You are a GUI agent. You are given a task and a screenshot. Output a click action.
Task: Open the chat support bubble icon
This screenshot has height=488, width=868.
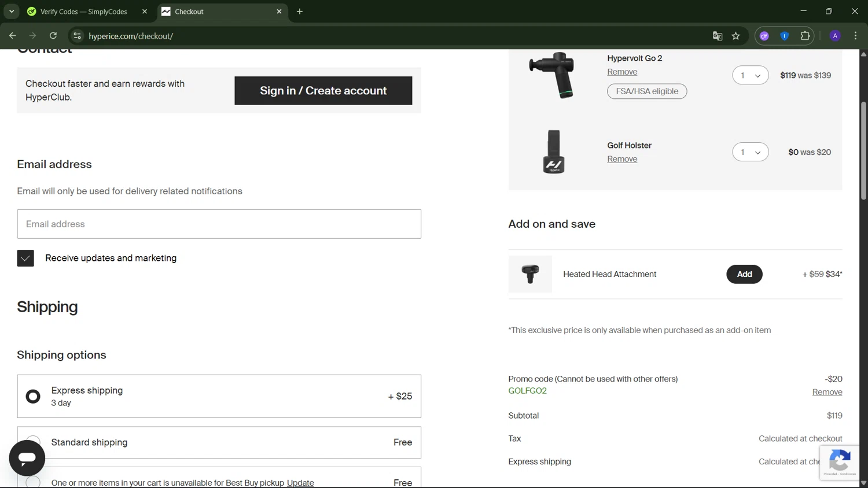click(x=27, y=458)
